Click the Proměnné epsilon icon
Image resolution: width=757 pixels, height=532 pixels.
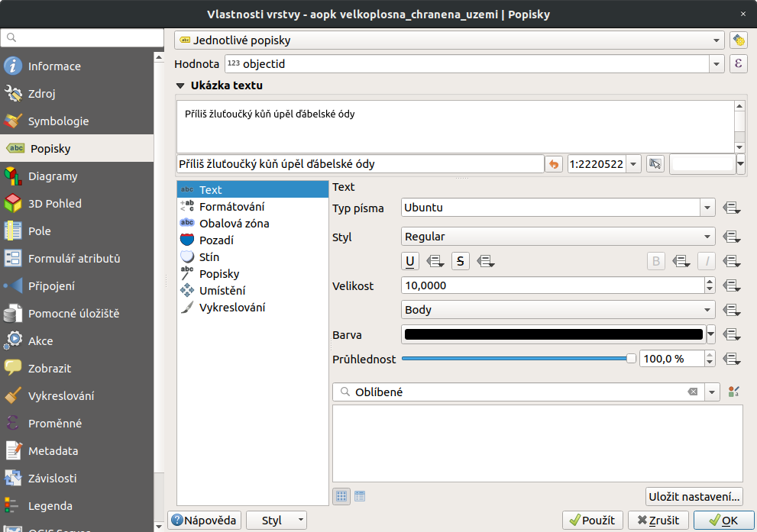tap(13, 424)
